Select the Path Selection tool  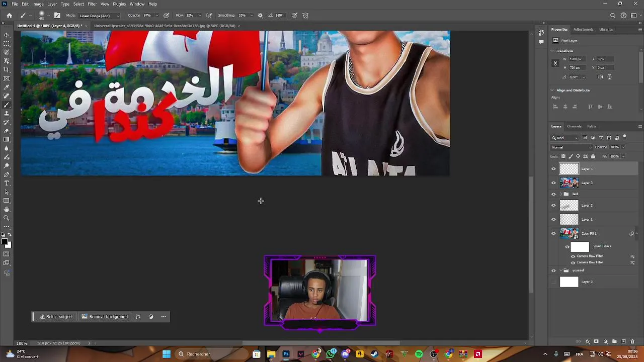7,192
